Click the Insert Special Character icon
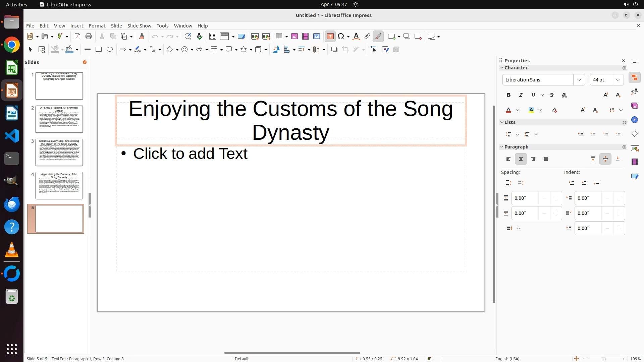 coord(341,37)
